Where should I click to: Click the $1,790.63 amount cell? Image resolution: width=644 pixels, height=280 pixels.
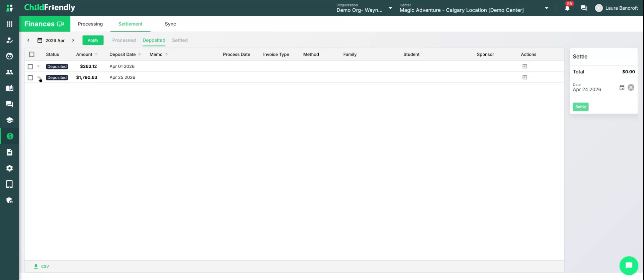click(x=87, y=77)
